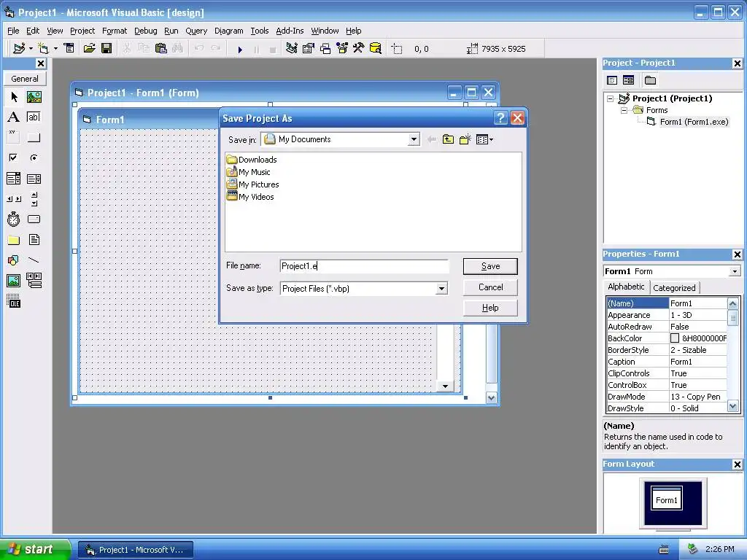The height and width of the screenshot is (560, 747).
Task: Go up one level in Save dialog
Action: click(448, 139)
